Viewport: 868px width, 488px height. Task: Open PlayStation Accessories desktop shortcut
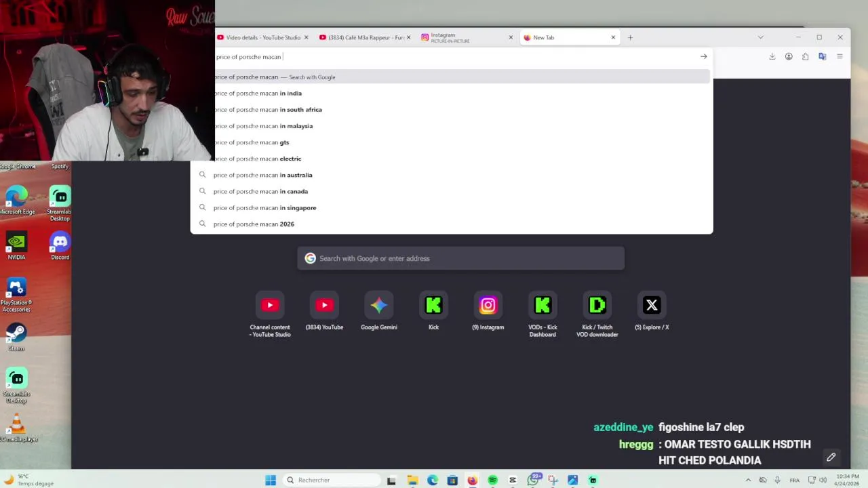tap(16, 296)
